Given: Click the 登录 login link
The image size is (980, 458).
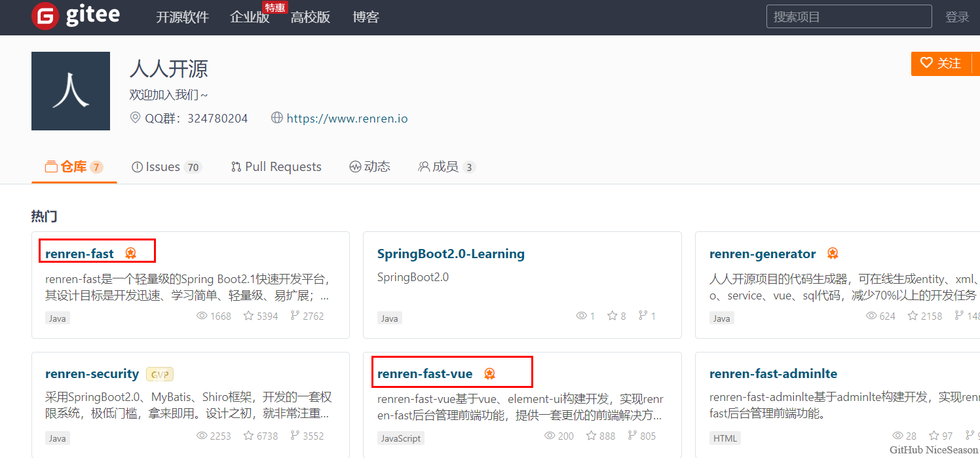Looking at the screenshot, I should pyautogui.click(x=956, y=18).
